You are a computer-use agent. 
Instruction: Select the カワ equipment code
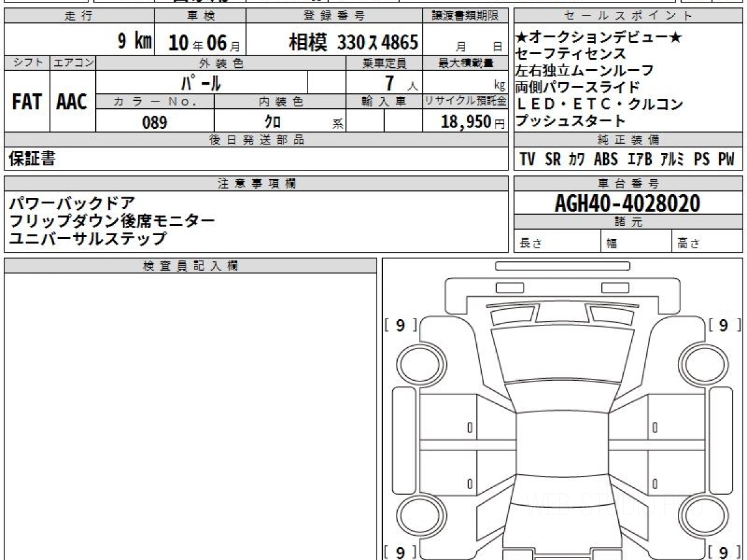click(576, 159)
